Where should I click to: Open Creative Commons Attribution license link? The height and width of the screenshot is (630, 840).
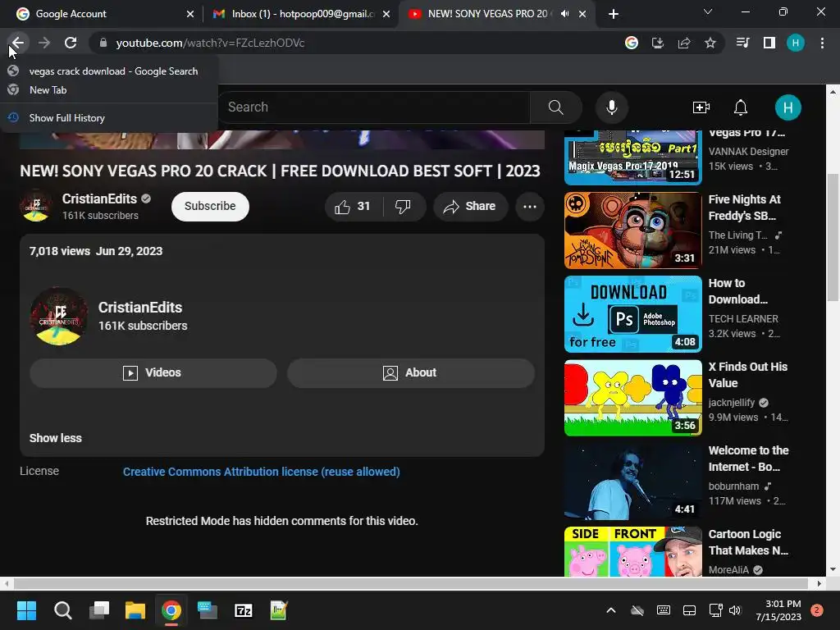pos(262,472)
